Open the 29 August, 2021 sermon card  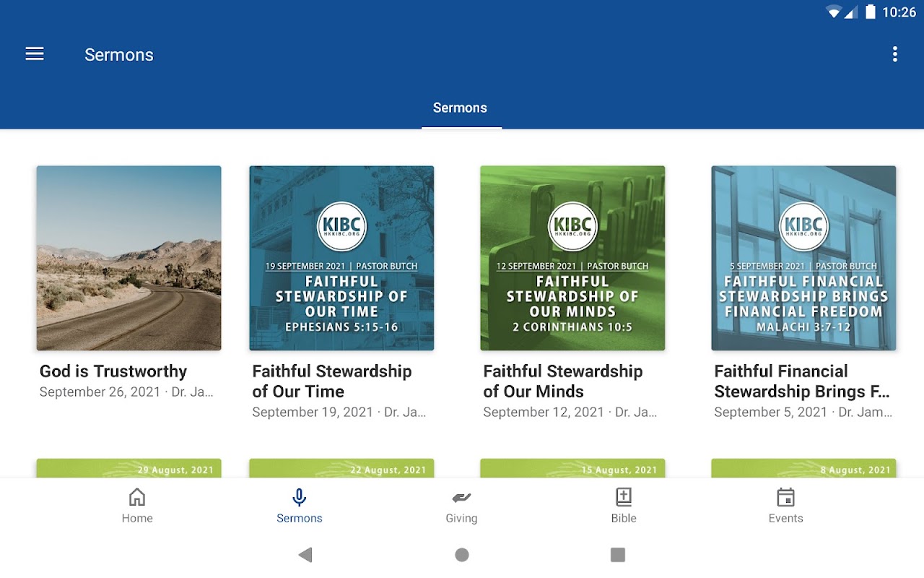[x=129, y=468]
